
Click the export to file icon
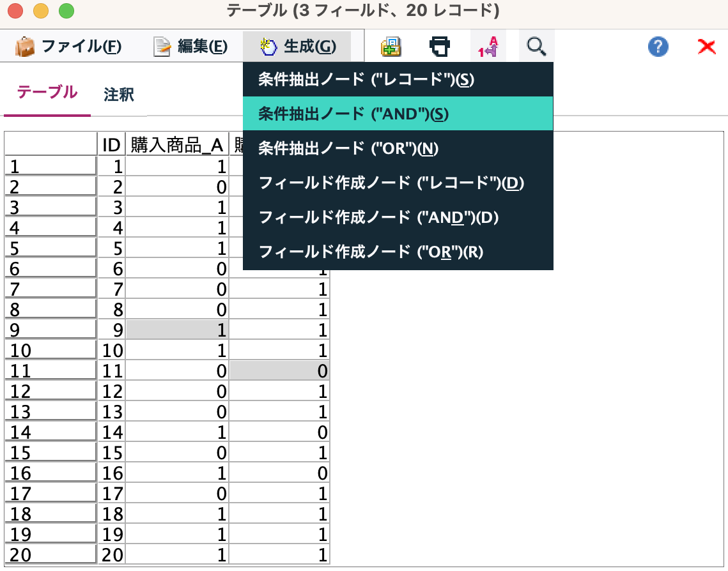[392, 45]
